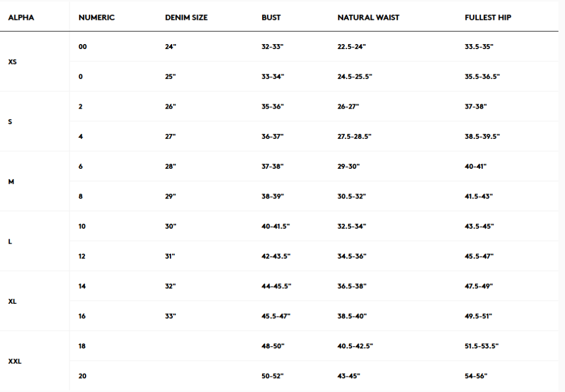Click the 28" denim size cell

click(170, 167)
